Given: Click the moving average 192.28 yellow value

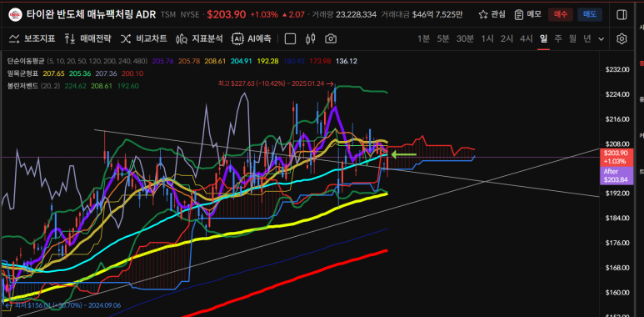Looking at the screenshot, I should (x=267, y=61).
